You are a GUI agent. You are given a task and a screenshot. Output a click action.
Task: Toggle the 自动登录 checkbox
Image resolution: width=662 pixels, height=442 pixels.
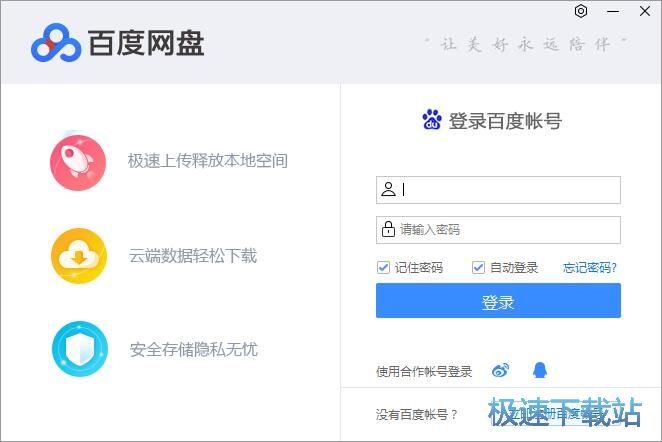pyautogui.click(x=478, y=267)
